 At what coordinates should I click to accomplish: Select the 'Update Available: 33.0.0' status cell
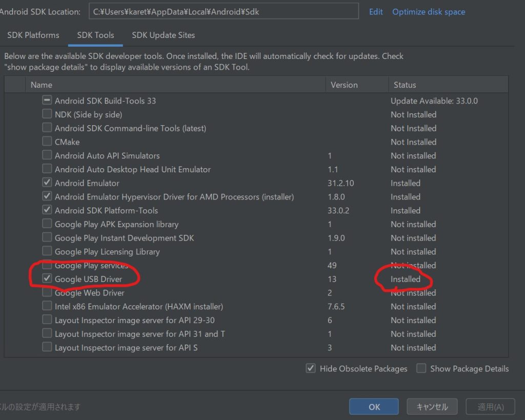coord(434,101)
